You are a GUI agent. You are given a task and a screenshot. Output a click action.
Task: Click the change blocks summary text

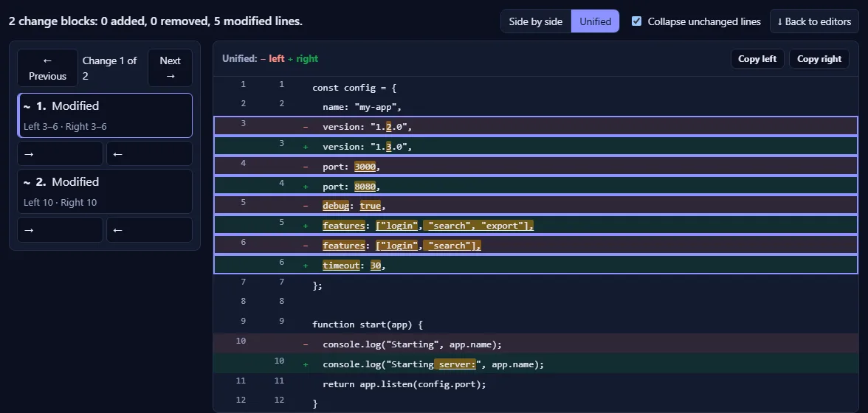pyautogui.click(x=156, y=21)
